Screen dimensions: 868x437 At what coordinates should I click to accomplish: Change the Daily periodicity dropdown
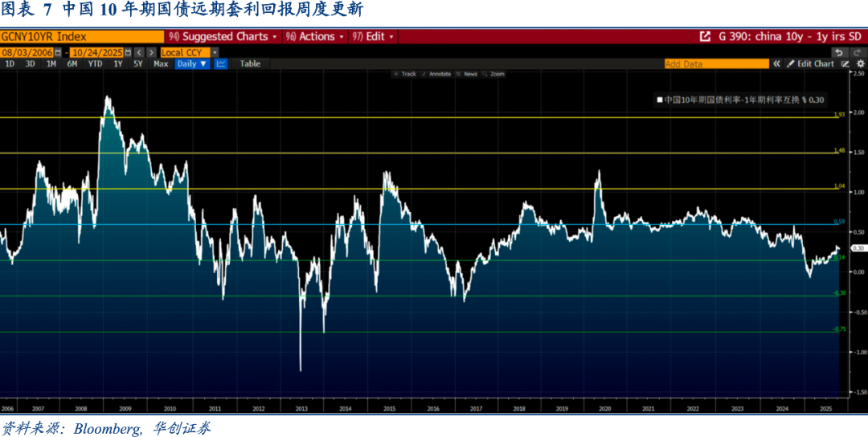192,63
